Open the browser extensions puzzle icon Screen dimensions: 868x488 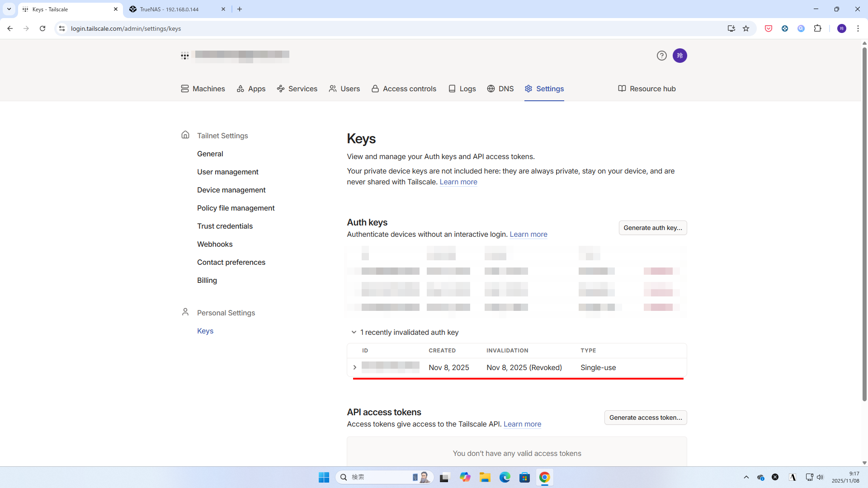[x=817, y=28]
